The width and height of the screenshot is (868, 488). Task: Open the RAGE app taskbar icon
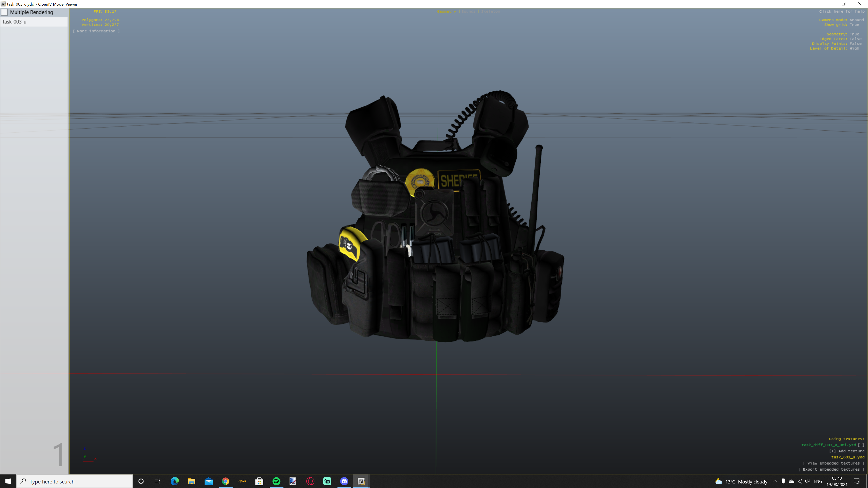point(242,481)
